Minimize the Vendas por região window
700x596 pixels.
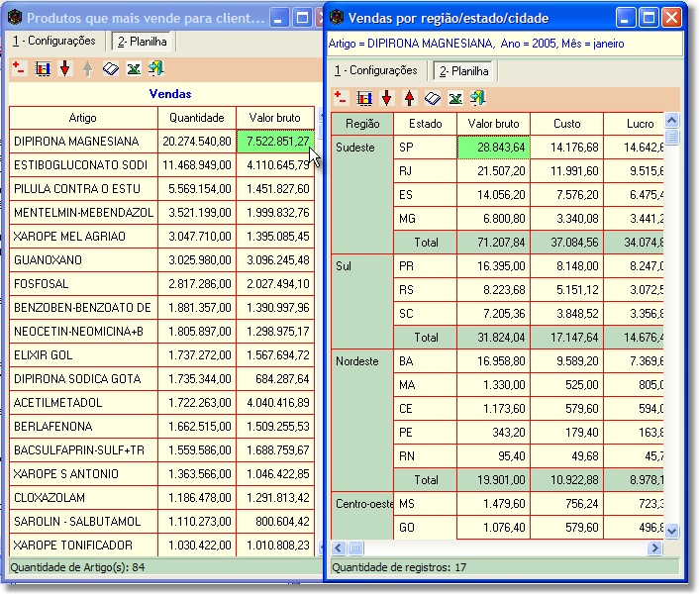point(626,18)
